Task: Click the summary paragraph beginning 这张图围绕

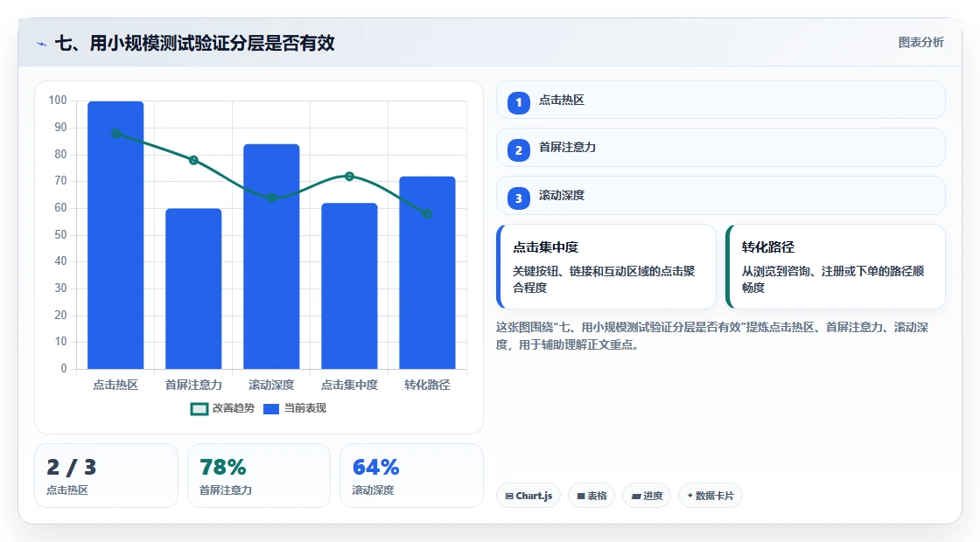Action: [x=712, y=336]
